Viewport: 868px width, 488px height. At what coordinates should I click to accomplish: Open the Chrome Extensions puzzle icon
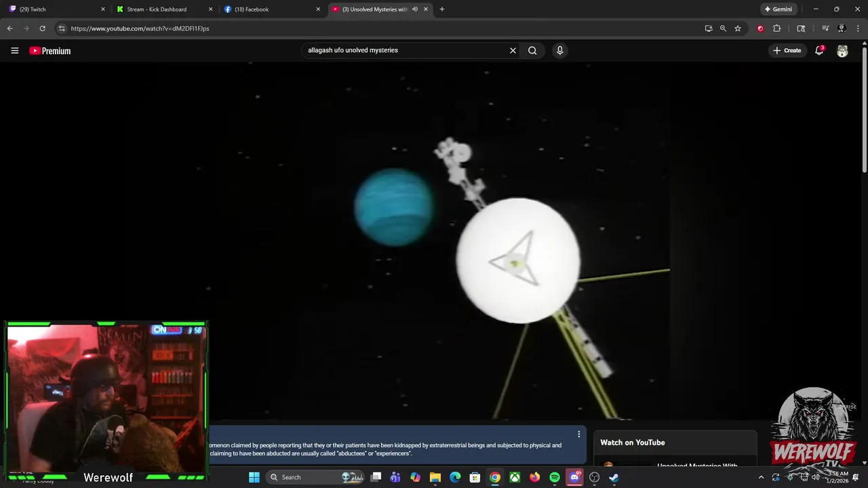[x=777, y=28]
